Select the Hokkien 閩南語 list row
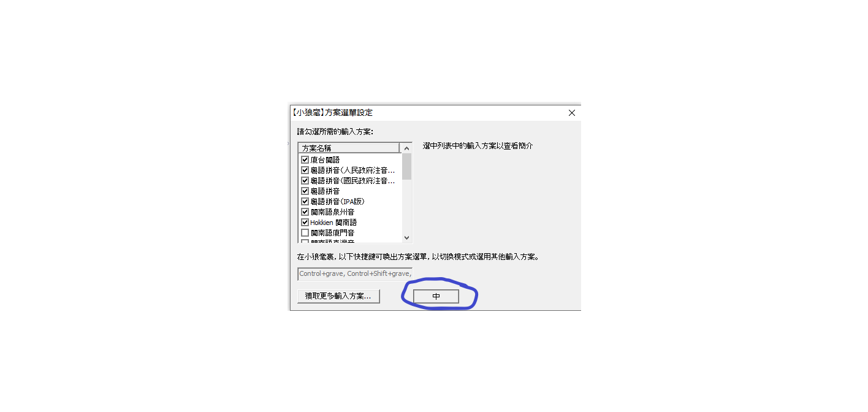 coord(350,222)
